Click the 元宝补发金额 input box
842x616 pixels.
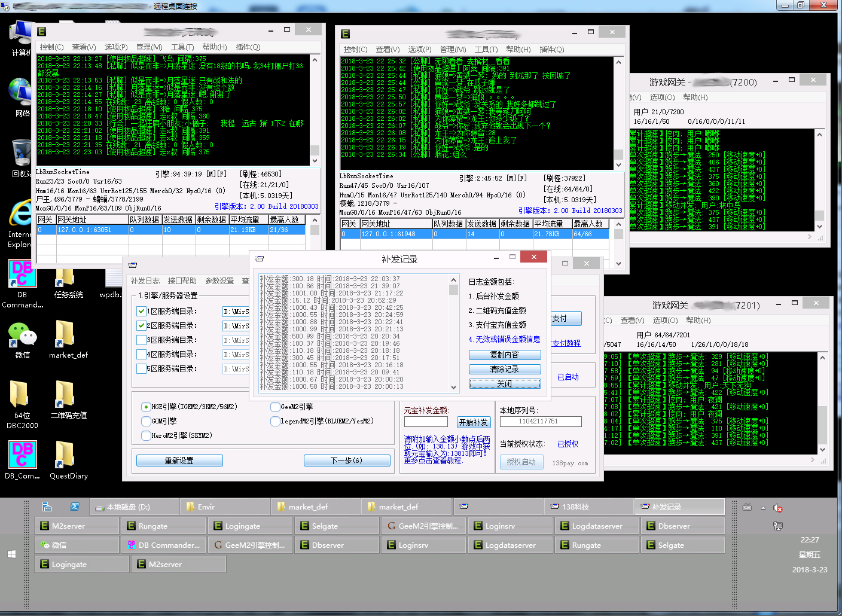tap(426, 422)
